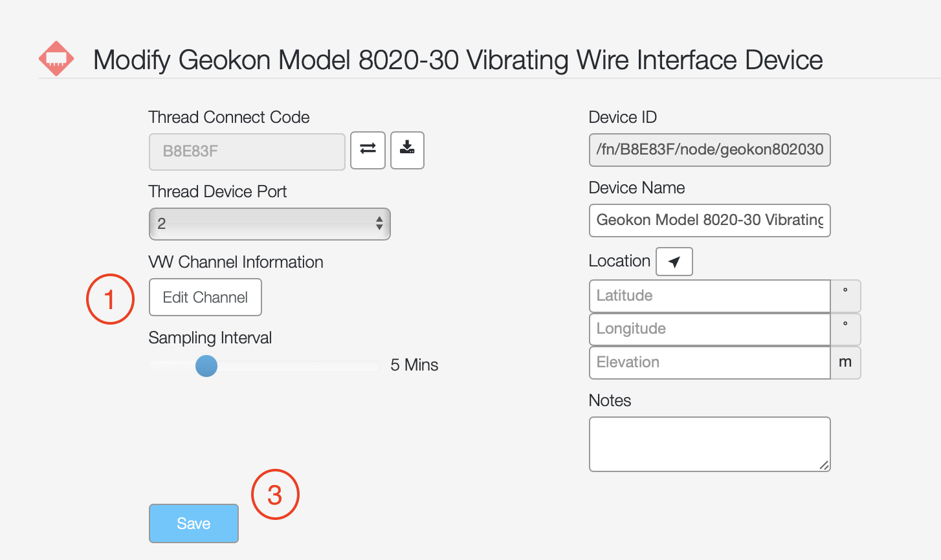Click the Latitude input field
This screenshot has height=560, width=941.
tap(710, 296)
